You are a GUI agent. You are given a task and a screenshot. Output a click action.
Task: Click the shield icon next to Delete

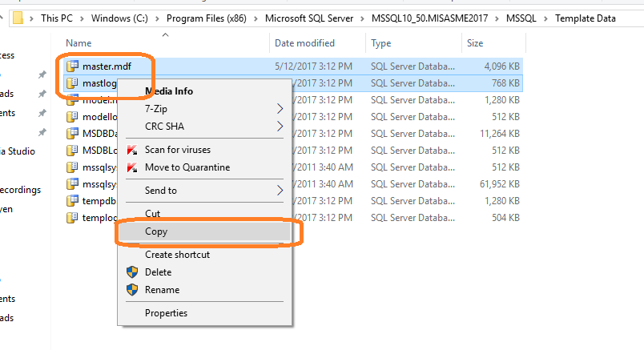132,272
